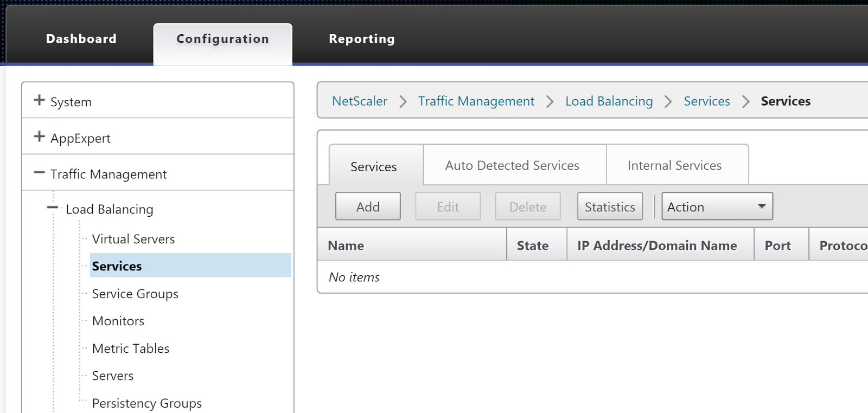Open the Dashboard tab
The image size is (868, 413).
click(81, 39)
